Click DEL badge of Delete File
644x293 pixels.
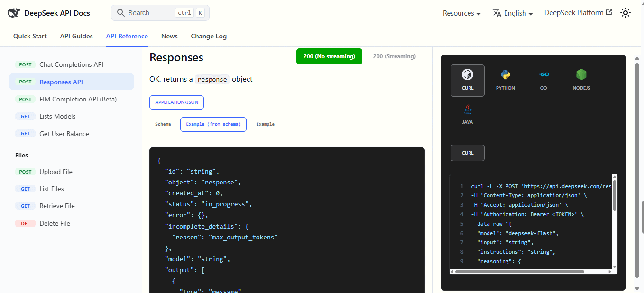point(26,223)
